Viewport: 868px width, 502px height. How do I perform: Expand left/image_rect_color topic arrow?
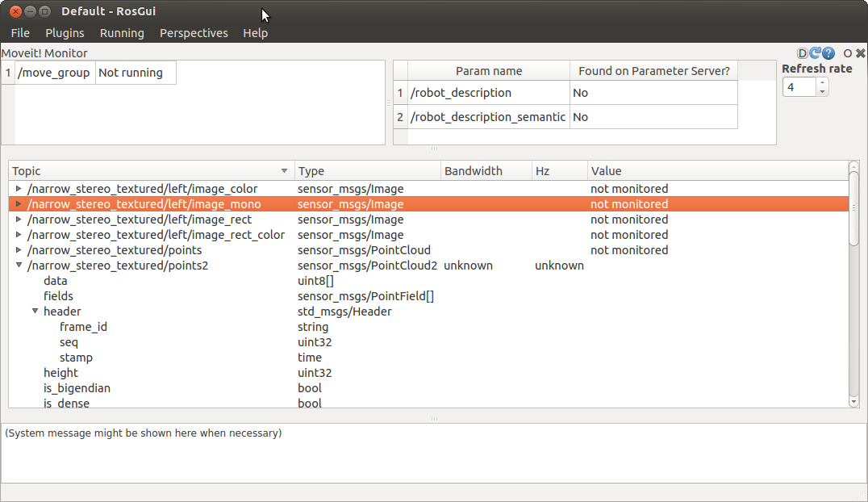pos(19,235)
